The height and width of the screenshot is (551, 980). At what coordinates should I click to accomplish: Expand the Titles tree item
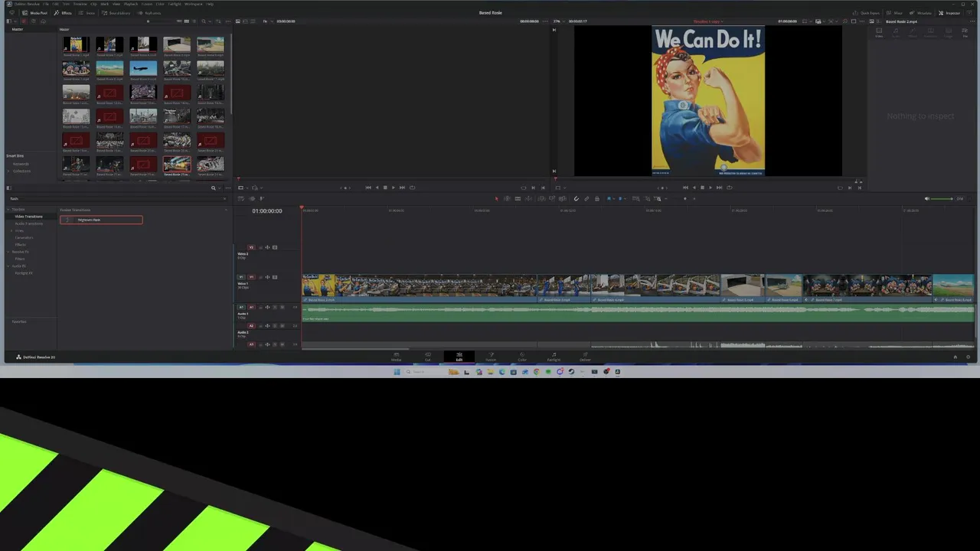pyautogui.click(x=11, y=230)
